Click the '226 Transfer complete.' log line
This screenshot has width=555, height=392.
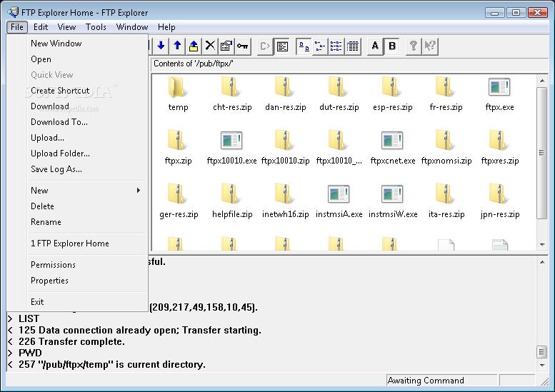tap(71, 342)
